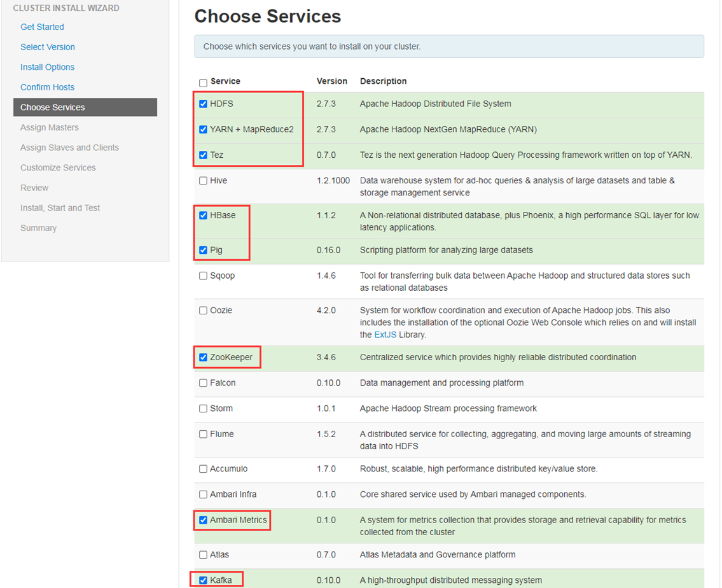The height and width of the screenshot is (588, 722).
Task: Uncheck the YARN + MapReduce2 checkbox
Action: tap(203, 130)
